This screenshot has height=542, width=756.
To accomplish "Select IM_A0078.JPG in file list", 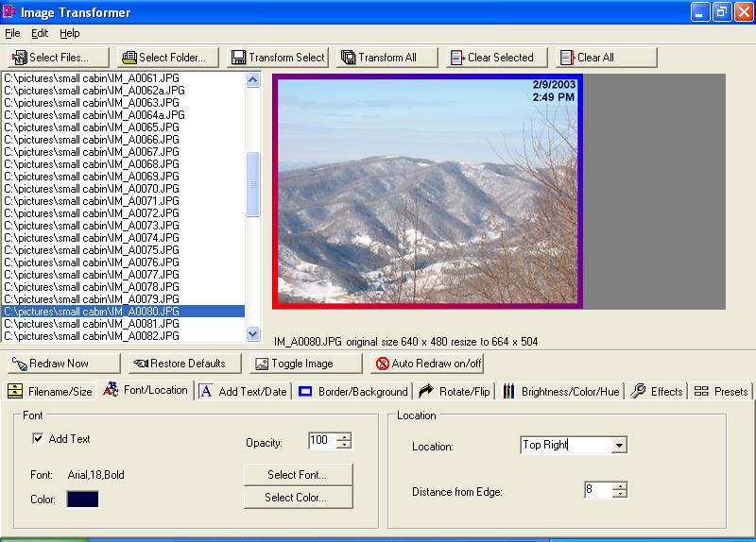I will (124, 287).
